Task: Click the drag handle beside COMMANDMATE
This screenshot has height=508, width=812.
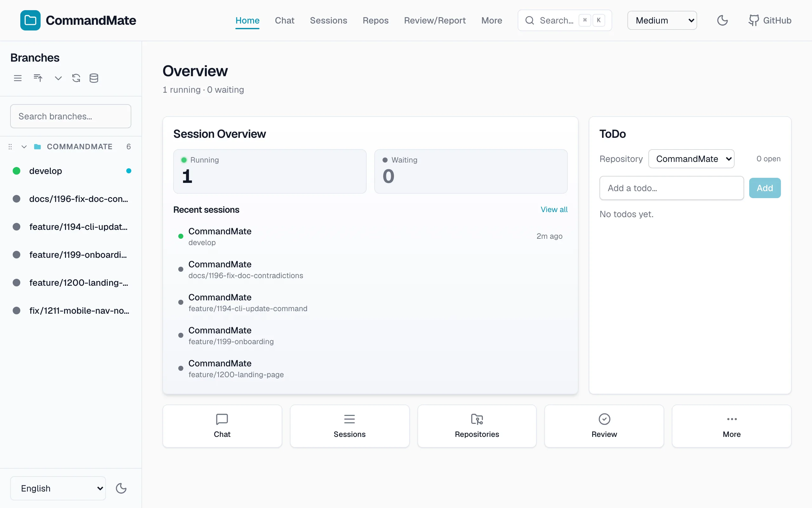Action: click(10, 147)
